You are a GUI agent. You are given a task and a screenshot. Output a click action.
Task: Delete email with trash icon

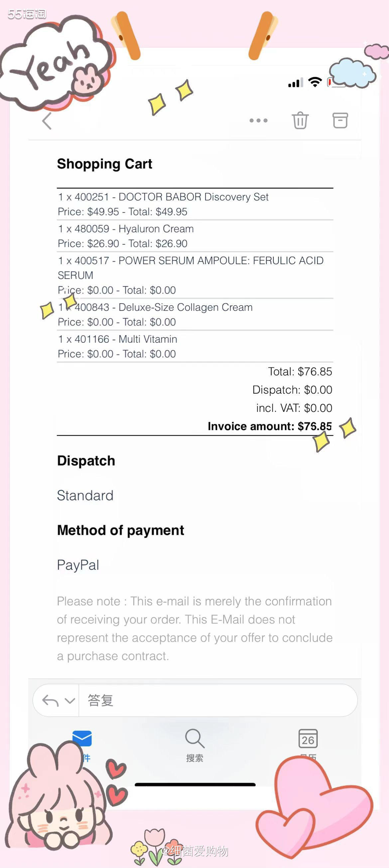pyautogui.click(x=300, y=120)
